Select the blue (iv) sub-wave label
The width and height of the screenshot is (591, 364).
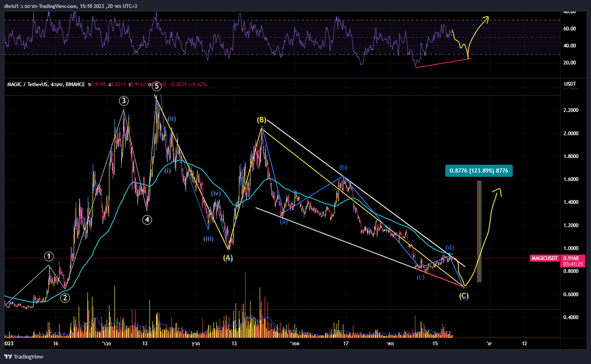[x=216, y=194]
